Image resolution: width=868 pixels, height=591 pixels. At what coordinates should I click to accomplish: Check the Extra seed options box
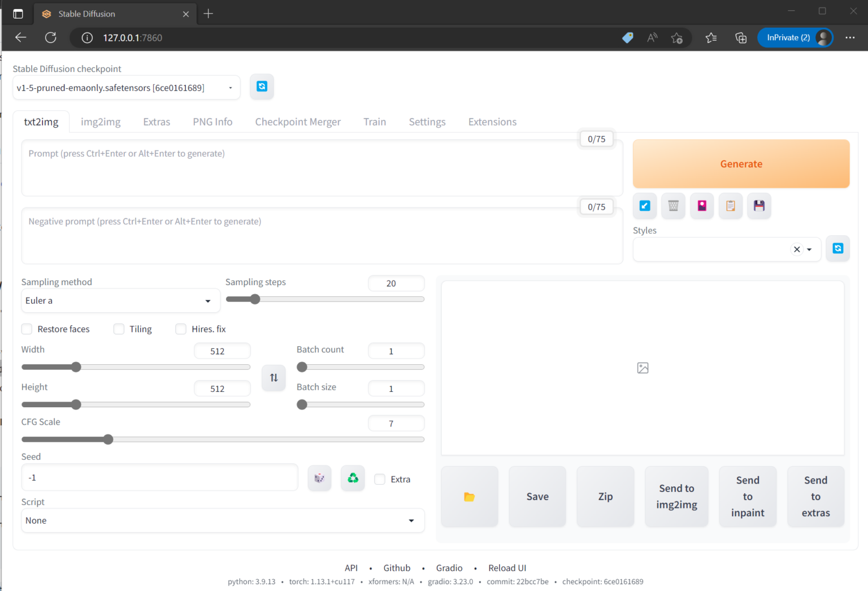(380, 480)
